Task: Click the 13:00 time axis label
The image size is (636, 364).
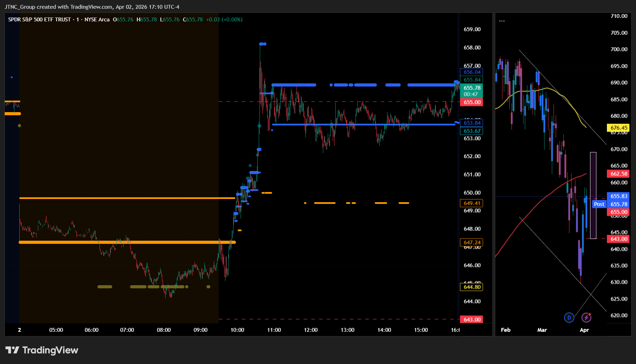Action: coord(347,330)
